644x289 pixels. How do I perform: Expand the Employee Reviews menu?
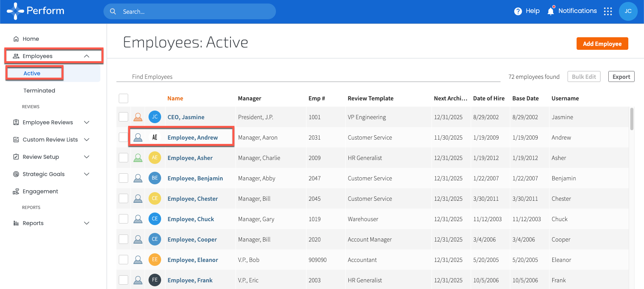[x=87, y=122]
